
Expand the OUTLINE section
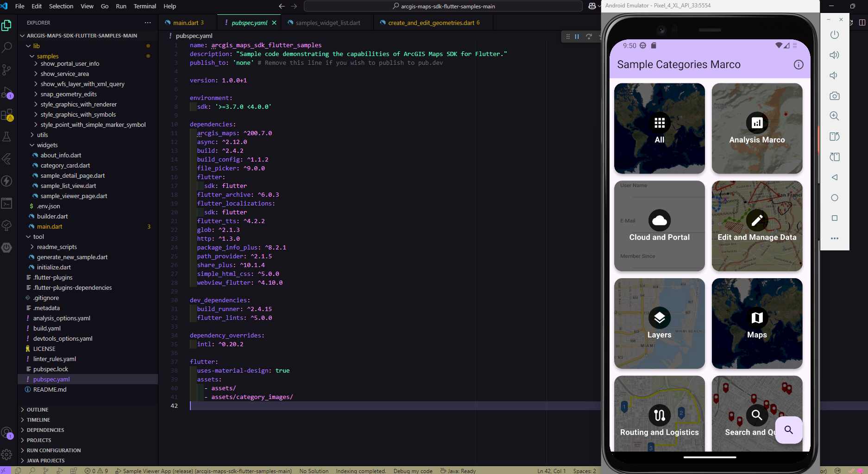38,410
